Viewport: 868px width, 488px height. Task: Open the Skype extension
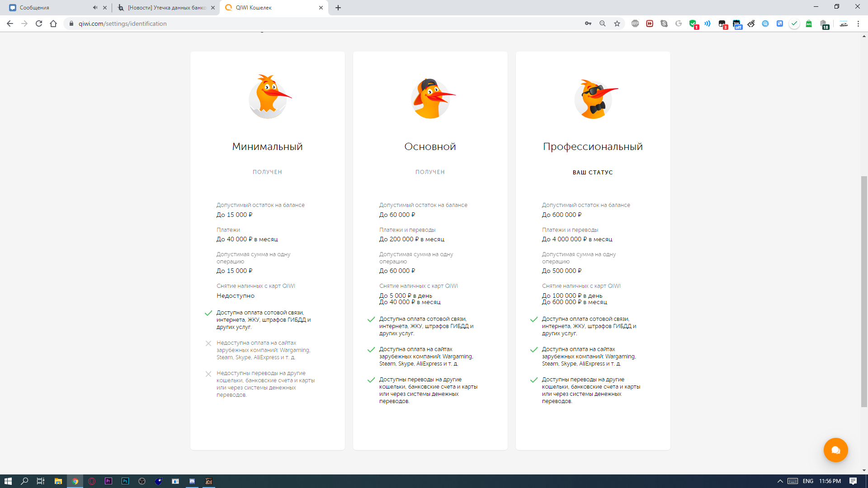tap(664, 23)
